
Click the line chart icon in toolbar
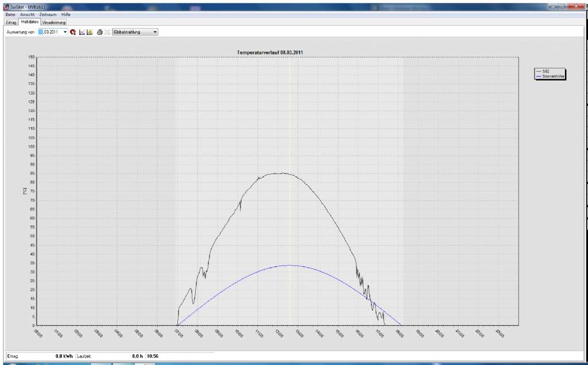point(82,32)
